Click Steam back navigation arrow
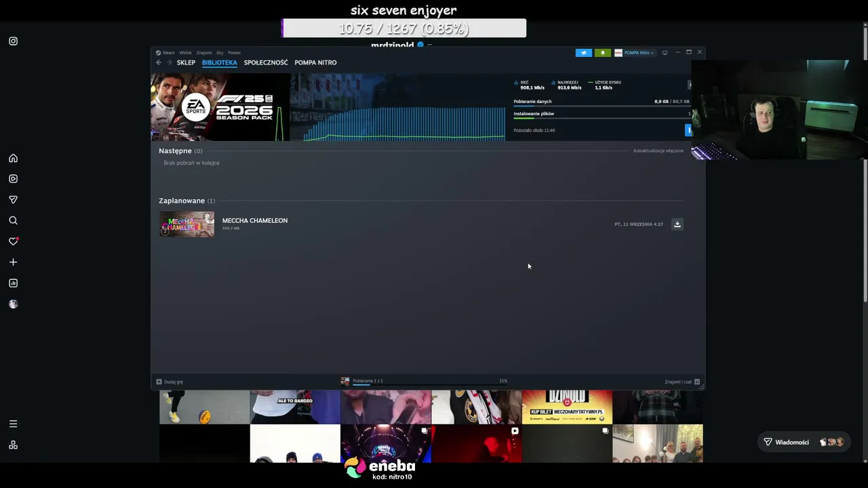Screen dimensions: 868x488 [159, 62]
